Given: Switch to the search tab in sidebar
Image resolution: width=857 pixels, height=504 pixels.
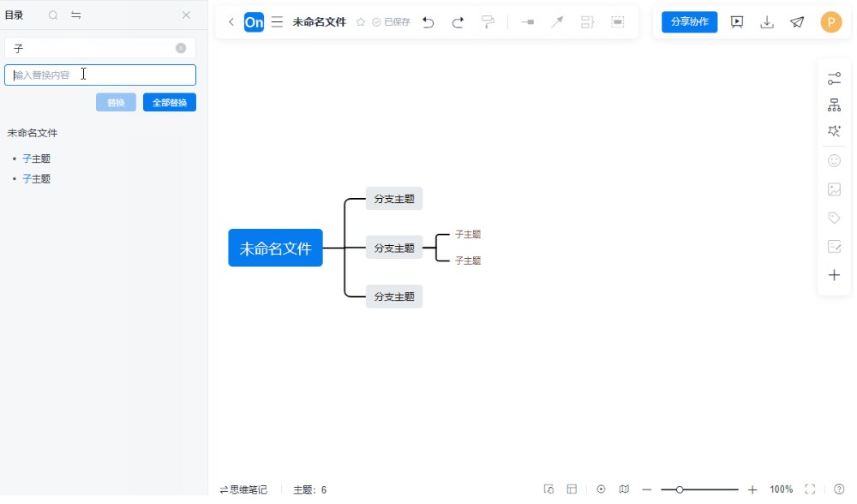Looking at the screenshot, I should 53,15.
